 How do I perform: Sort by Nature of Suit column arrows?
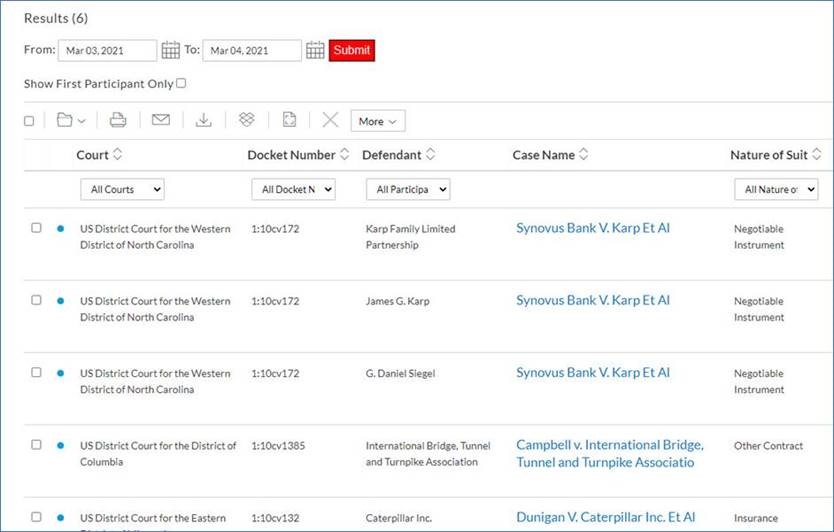click(x=816, y=155)
